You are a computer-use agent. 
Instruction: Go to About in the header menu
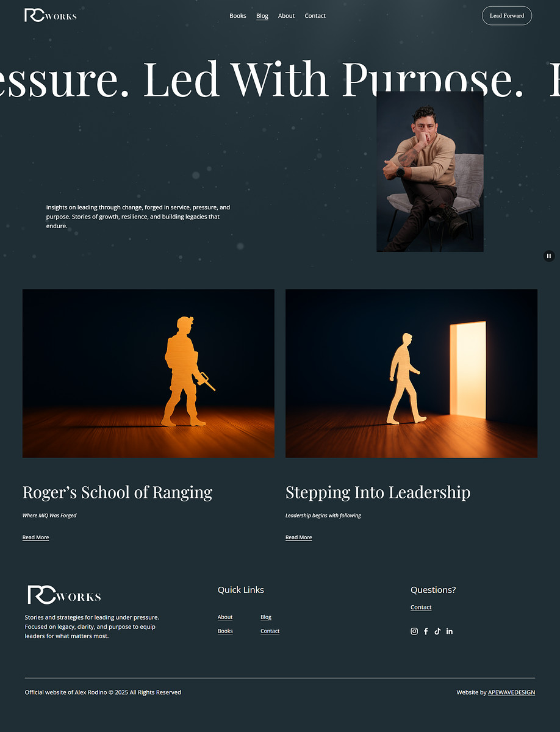[286, 16]
